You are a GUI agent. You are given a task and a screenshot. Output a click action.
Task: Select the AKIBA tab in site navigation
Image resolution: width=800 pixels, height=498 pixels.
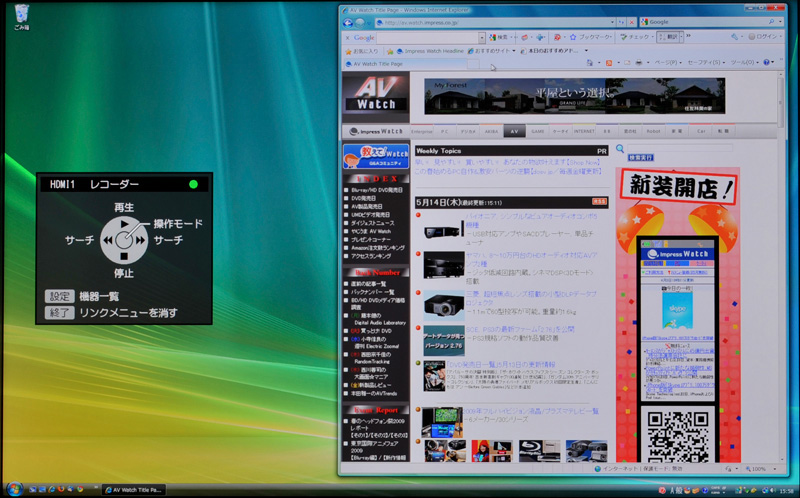(491, 131)
